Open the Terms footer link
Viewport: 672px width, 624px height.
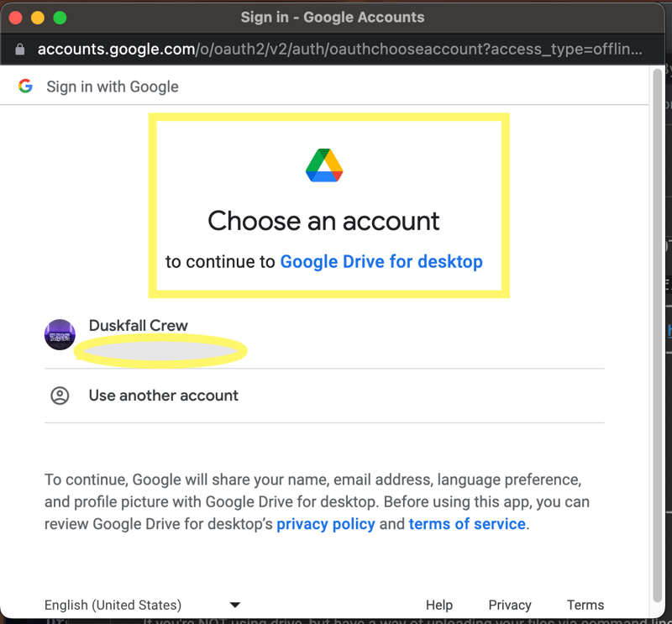(x=585, y=605)
